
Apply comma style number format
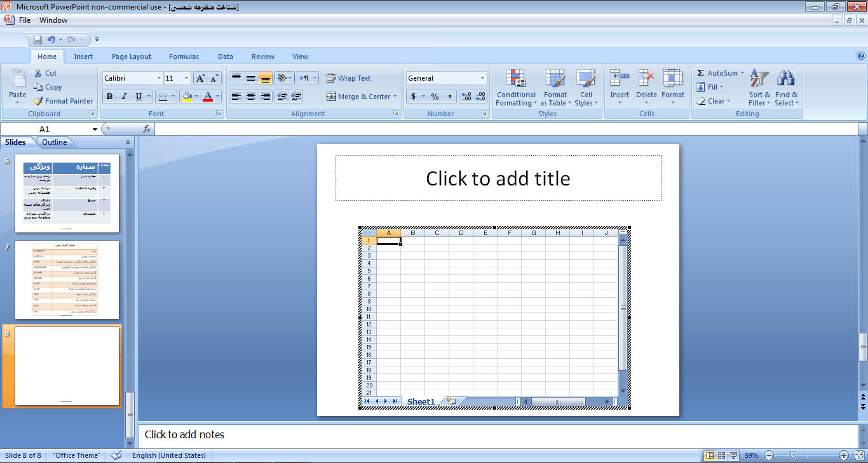[449, 97]
